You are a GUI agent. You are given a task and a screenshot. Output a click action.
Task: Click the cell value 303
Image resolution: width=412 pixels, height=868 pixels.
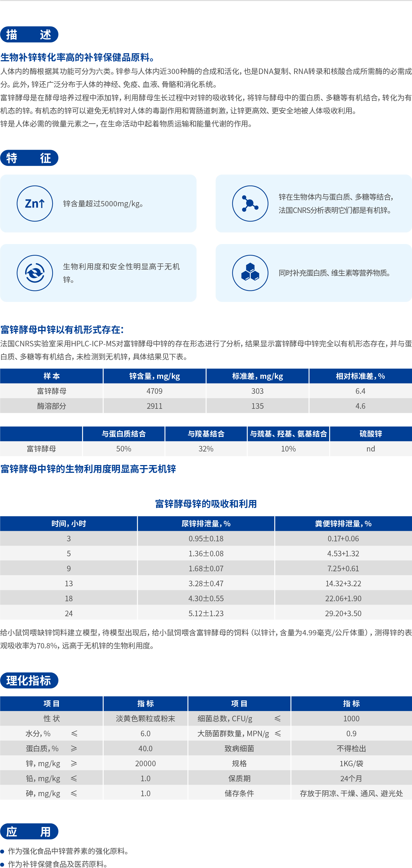pyautogui.click(x=257, y=391)
